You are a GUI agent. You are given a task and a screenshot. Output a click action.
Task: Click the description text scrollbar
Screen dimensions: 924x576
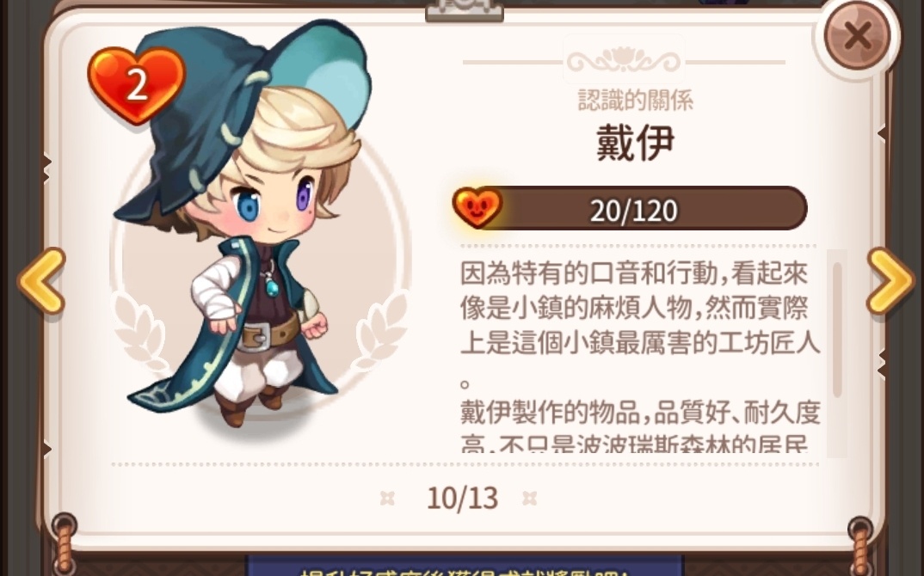pyautogui.click(x=837, y=330)
